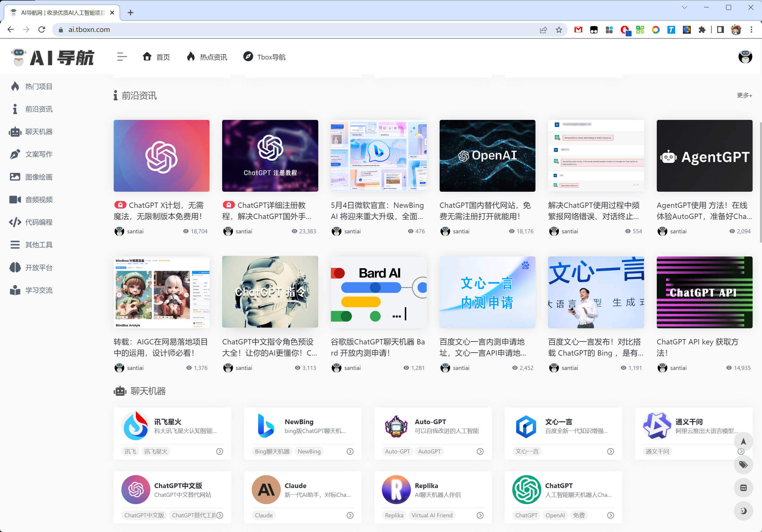Viewport: 762px width, 532px height.
Task: Toggle the sidebar with the hamburger icon
Action: 122,56
